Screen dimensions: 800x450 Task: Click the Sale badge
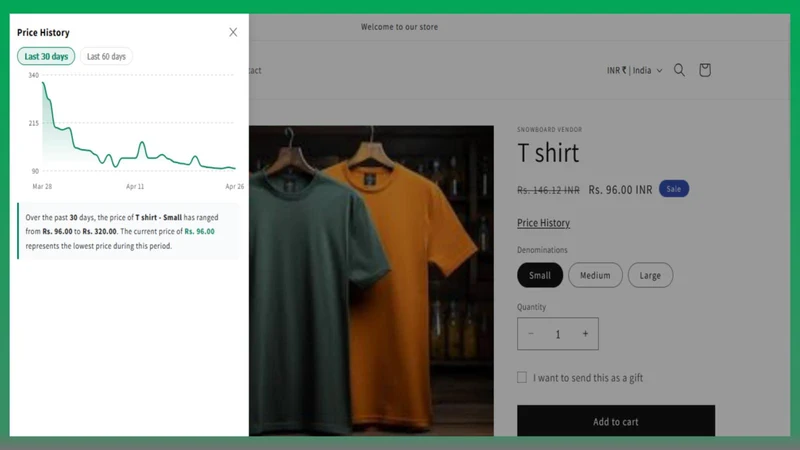[673, 189]
